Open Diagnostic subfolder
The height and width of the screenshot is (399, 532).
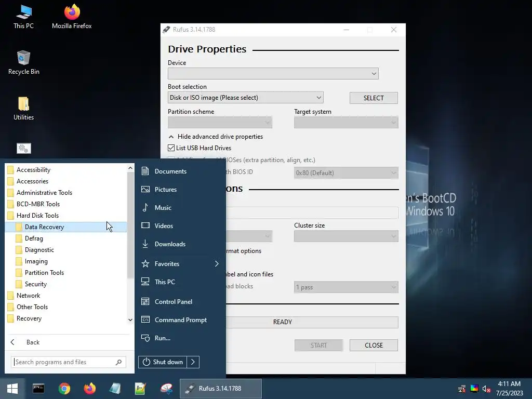coord(66,250)
